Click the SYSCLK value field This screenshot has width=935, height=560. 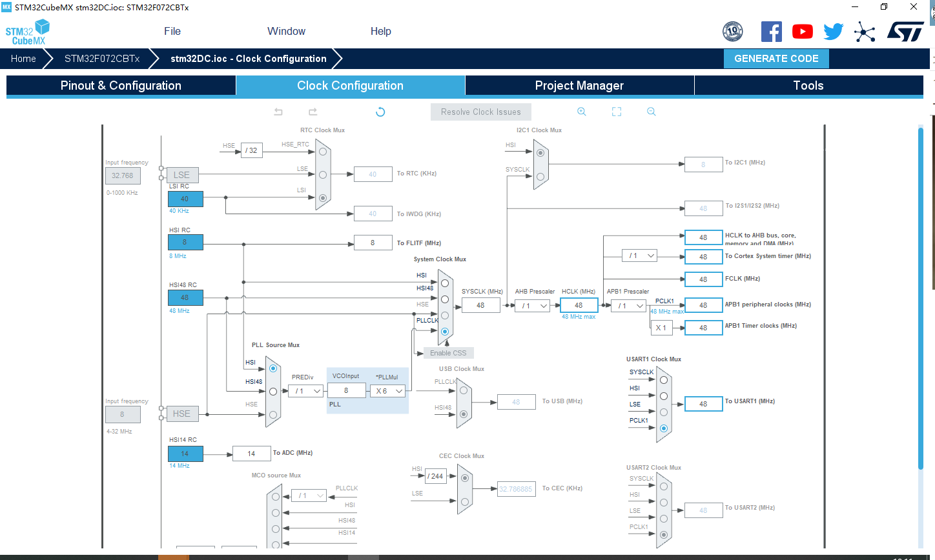click(x=480, y=305)
